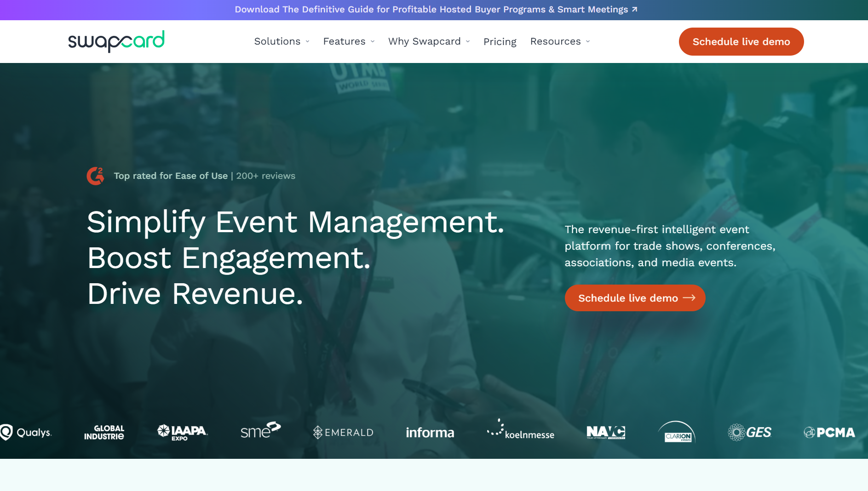
Task: Open the Solutions menu
Action: pyautogui.click(x=282, y=41)
